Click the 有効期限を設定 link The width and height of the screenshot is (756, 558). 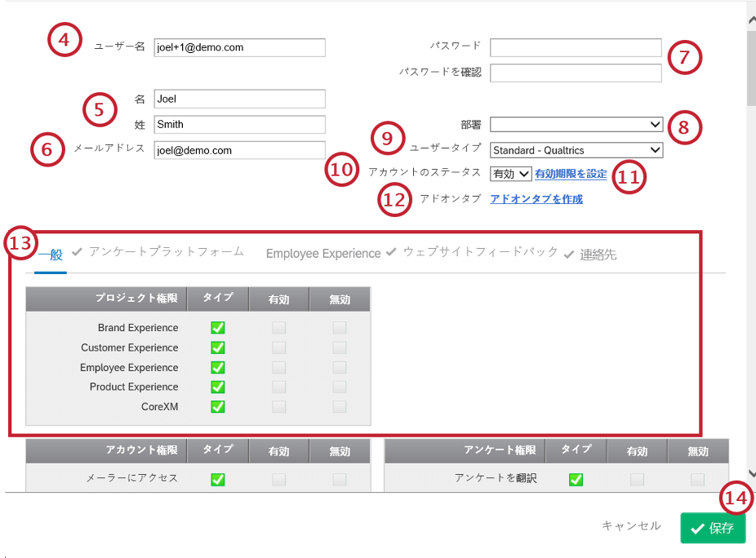[x=572, y=174]
